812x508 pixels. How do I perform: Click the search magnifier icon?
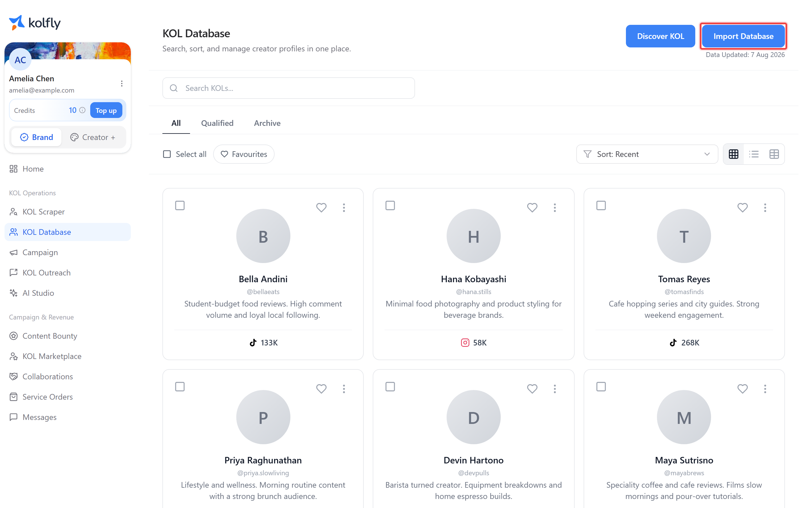coord(173,88)
